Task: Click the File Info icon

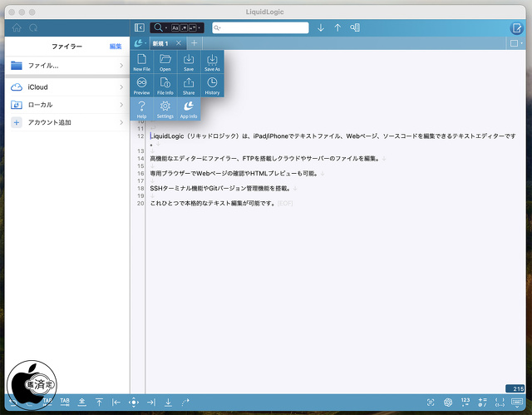Action: (165, 86)
